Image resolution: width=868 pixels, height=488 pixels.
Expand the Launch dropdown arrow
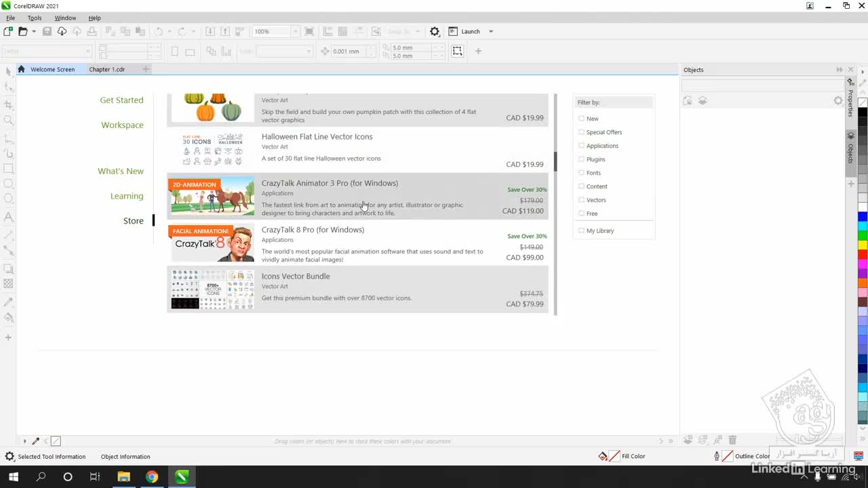pyautogui.click(x=491, y=31)
